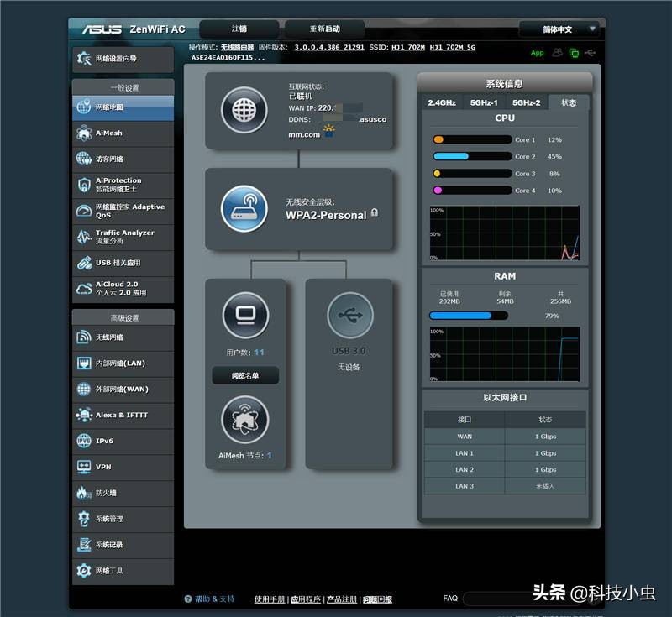This screenshot has width=672, height=617.
Task: Open the AiMesh sidebar icon
Action: (x=84, y=133)
